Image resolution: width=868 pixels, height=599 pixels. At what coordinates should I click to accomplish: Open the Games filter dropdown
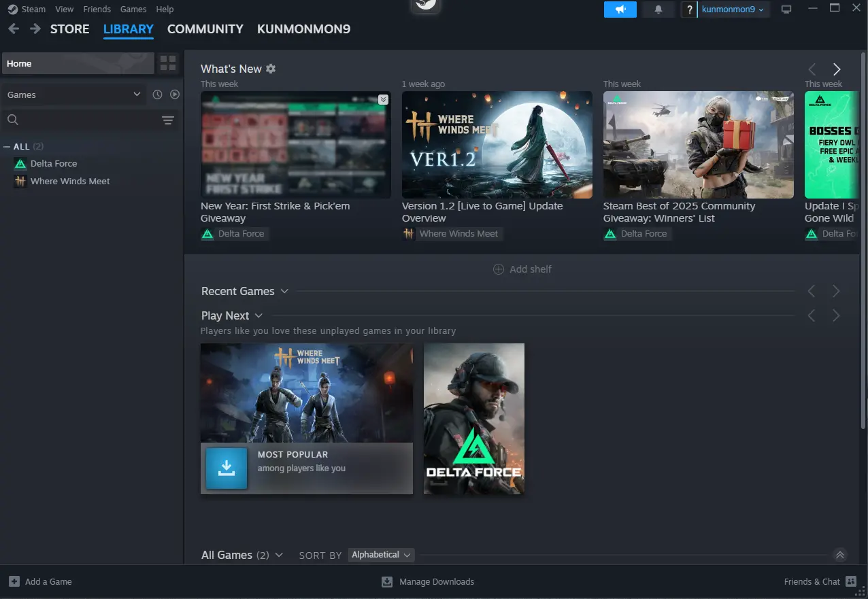coord(73,95)
